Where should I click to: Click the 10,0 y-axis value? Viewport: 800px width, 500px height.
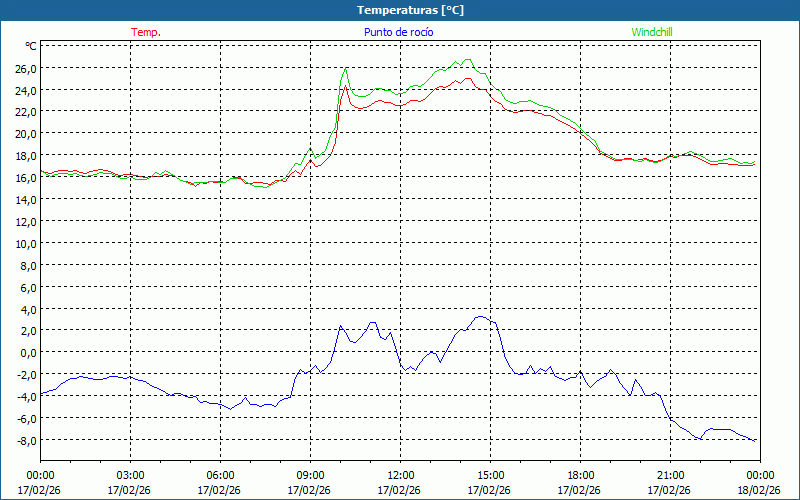(25, 243)
